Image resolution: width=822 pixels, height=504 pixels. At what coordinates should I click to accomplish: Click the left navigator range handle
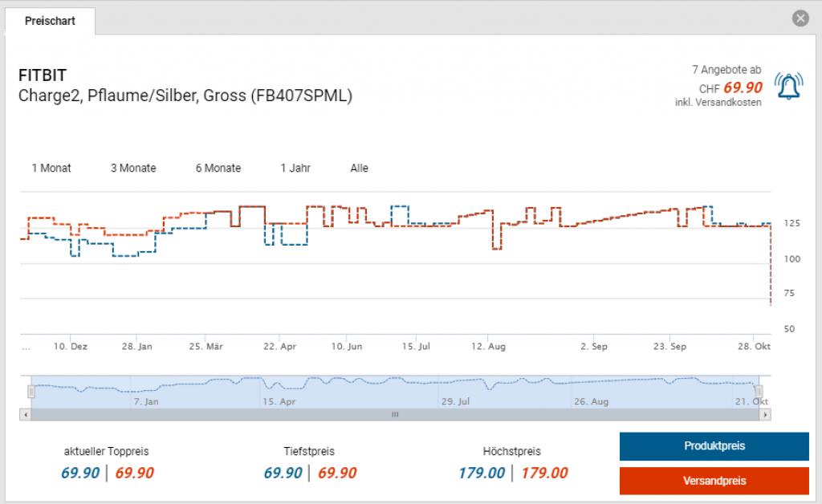pos(31,392)
